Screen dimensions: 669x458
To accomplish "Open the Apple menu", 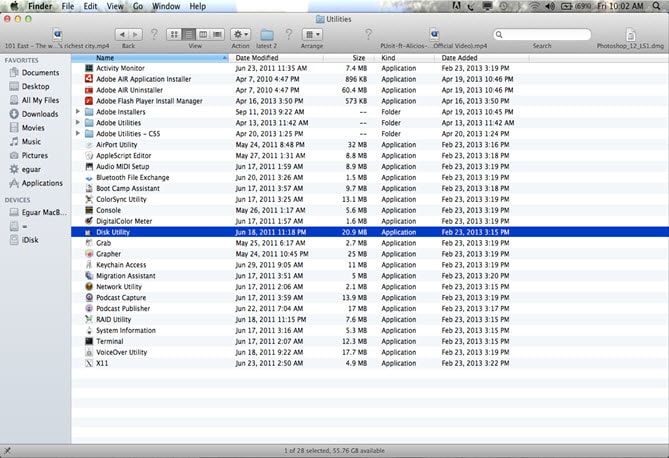I will [x=14, y=6].
